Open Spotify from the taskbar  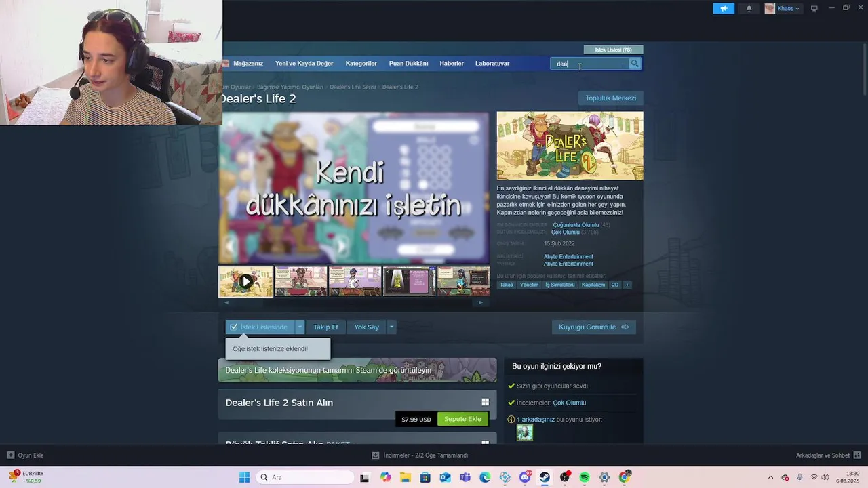click(x=585, y=477)
